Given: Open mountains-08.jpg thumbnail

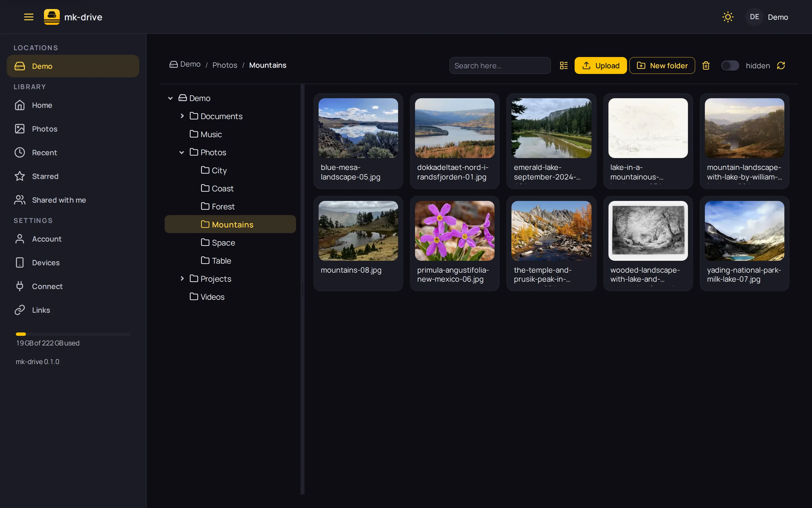Looking at the screenshot, I should (x=358, y=231).
